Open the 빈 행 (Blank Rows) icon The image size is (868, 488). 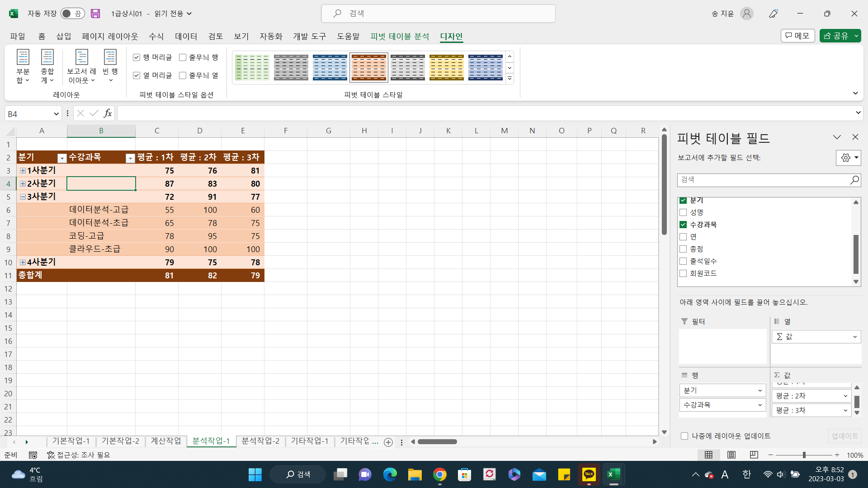coord(110,66)
